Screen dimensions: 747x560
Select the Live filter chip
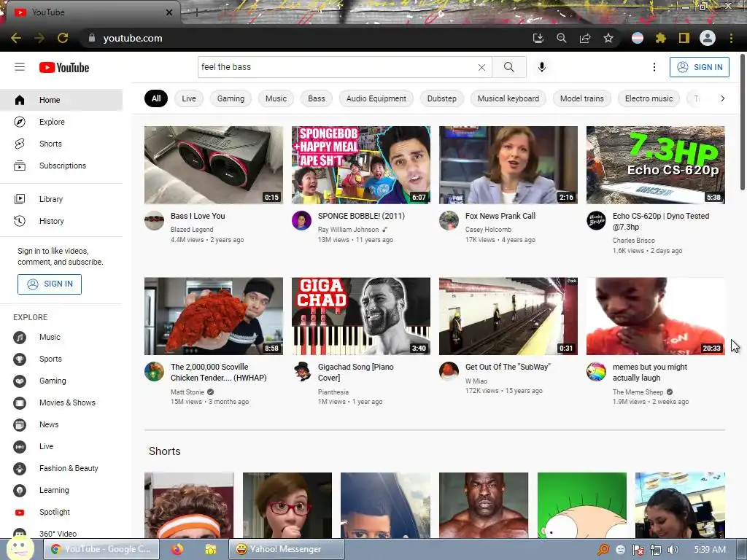coord(189,98)
